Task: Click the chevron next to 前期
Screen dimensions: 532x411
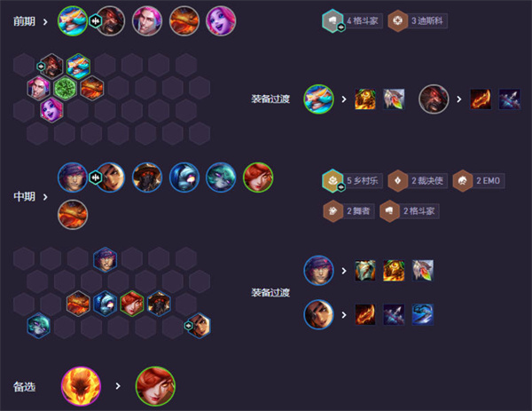Action: (45, 22)
